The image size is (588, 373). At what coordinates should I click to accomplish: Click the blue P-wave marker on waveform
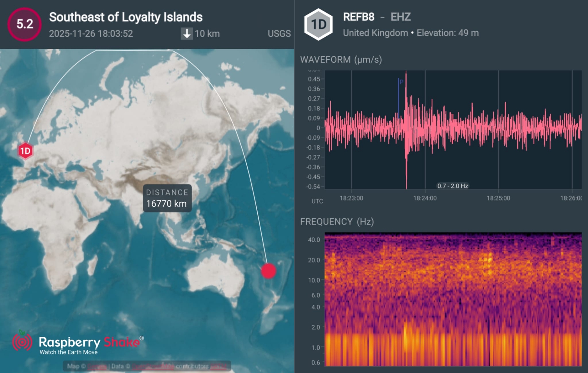click(399, 97)
